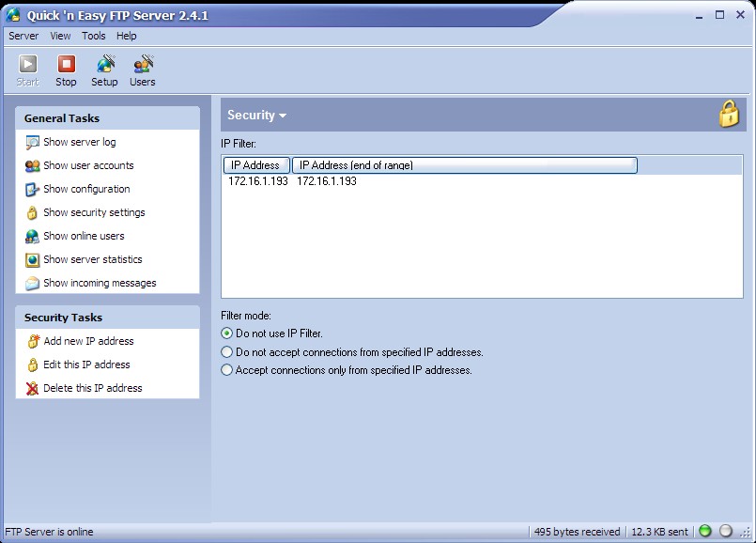Image resolution: width=756 pixels, height=543 pixels.
Task: Click the Show server log icon
Action: tap(32, 142)
